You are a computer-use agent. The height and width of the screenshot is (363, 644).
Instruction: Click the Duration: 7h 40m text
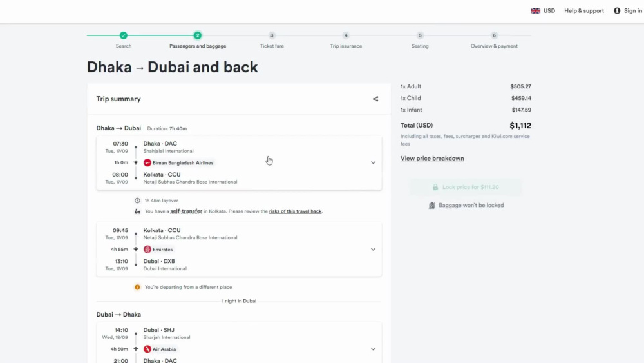click(167, 128)
